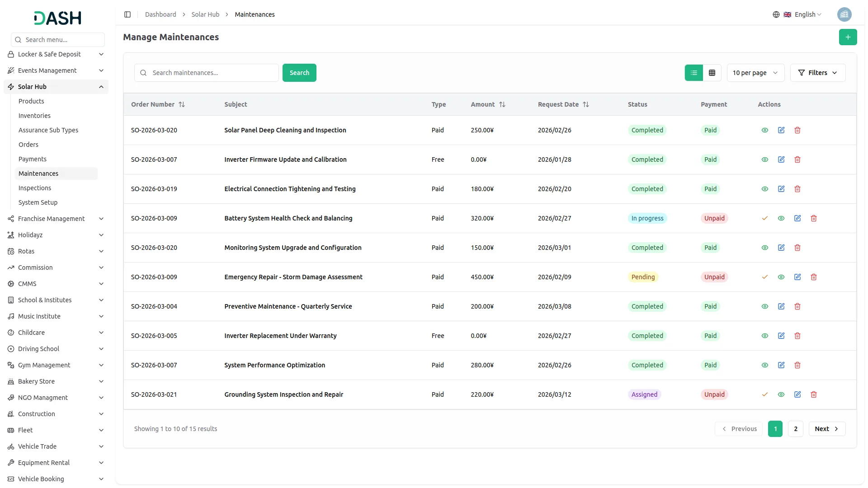Edit the Emergency Repair Storm Damage entry
Screen dimensions: 868x488
pyautogui.click(x=797, y=277)
